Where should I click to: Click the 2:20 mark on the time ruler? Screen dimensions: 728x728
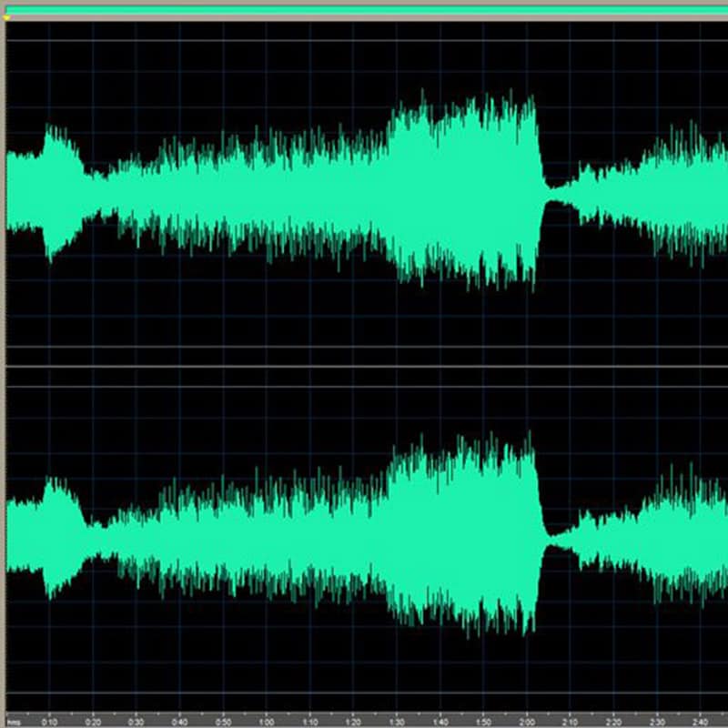pyautogui.click(x=614, y=723)
